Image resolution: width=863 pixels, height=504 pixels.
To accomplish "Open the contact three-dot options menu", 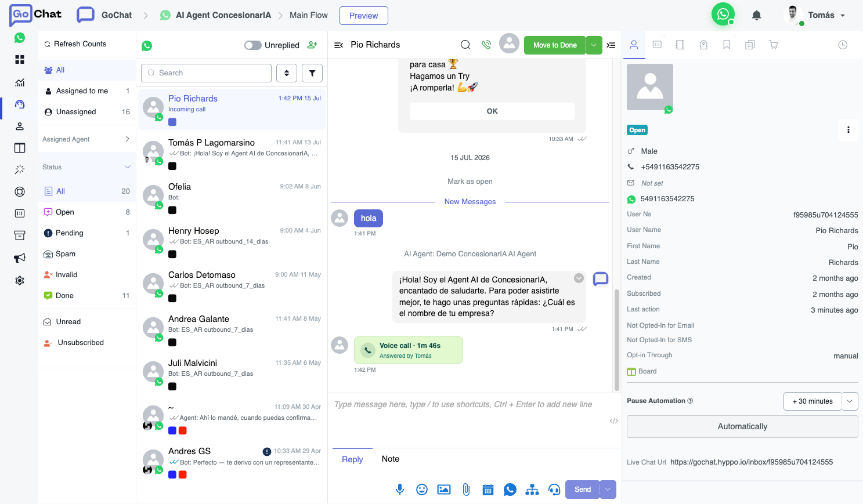I will (x=848, y=130).
